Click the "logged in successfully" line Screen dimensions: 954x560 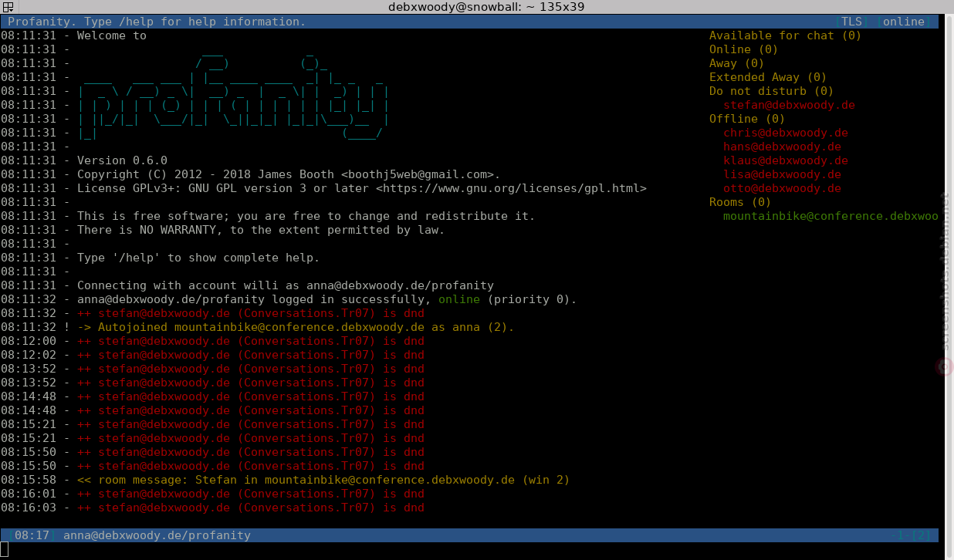[327, 299]
